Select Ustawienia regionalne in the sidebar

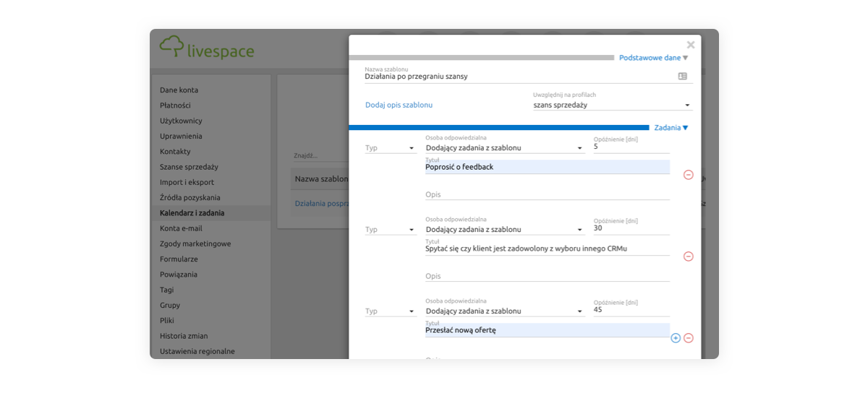point(197,351)
